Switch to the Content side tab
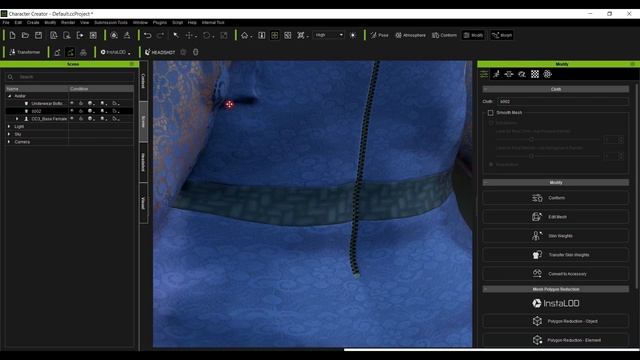Screen dimensions: 640x360 pyautogui.click(x=143, y=81)
